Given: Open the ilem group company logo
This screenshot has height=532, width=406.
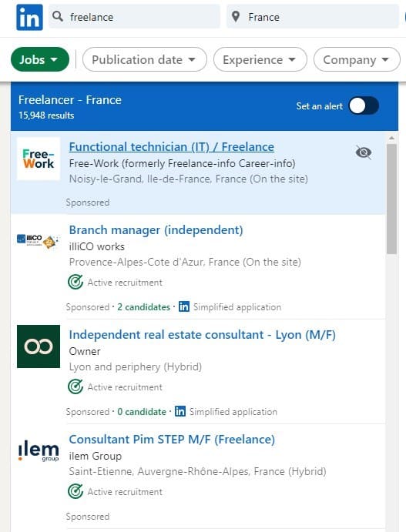Looking at the screenshot, I should pos(39,451).
